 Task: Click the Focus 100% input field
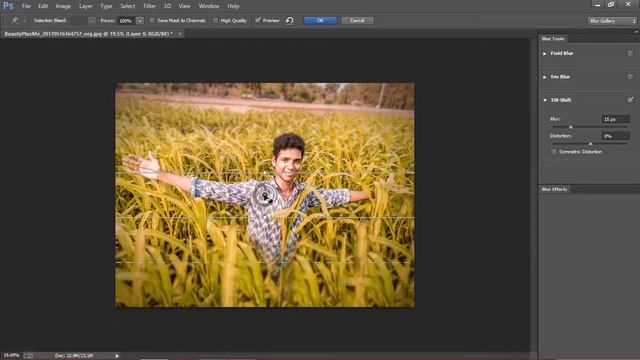126,20
